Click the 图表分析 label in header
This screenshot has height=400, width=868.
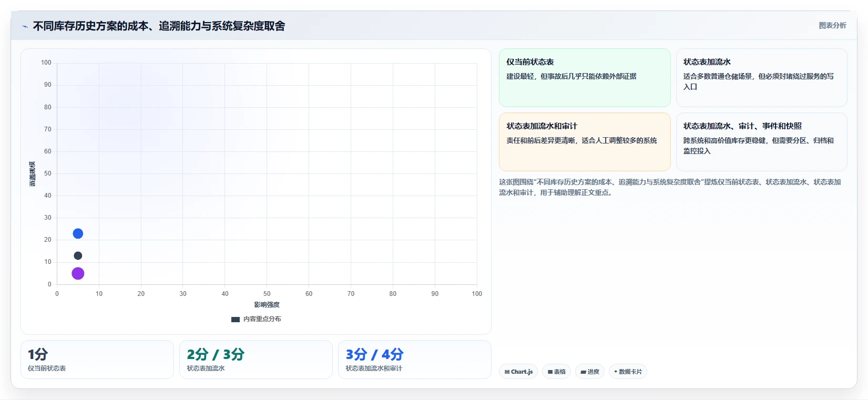(832, 25)
